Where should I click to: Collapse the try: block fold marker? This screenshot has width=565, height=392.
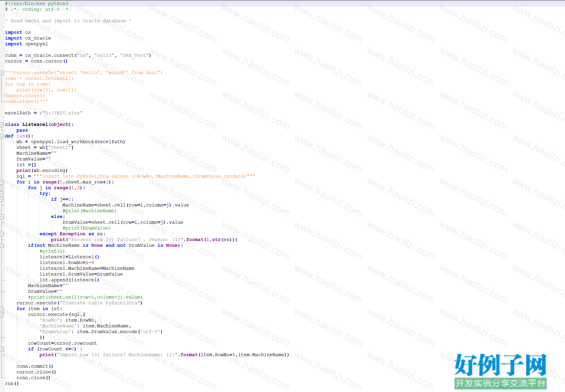2,193
